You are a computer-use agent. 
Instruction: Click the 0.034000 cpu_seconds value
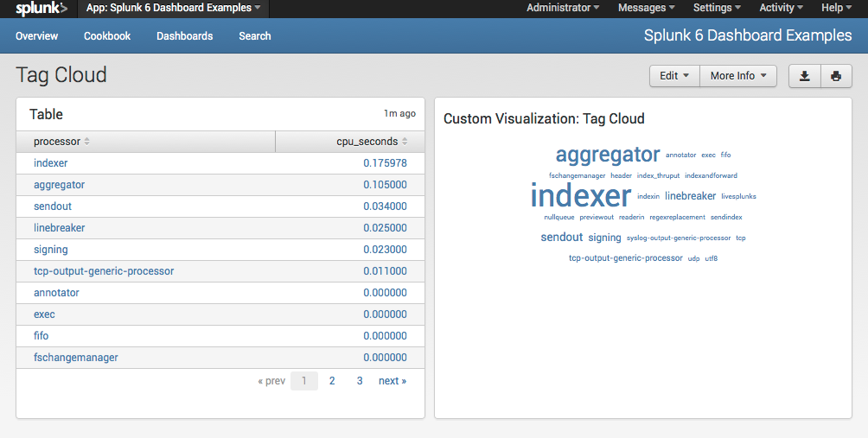click(386, 206)
